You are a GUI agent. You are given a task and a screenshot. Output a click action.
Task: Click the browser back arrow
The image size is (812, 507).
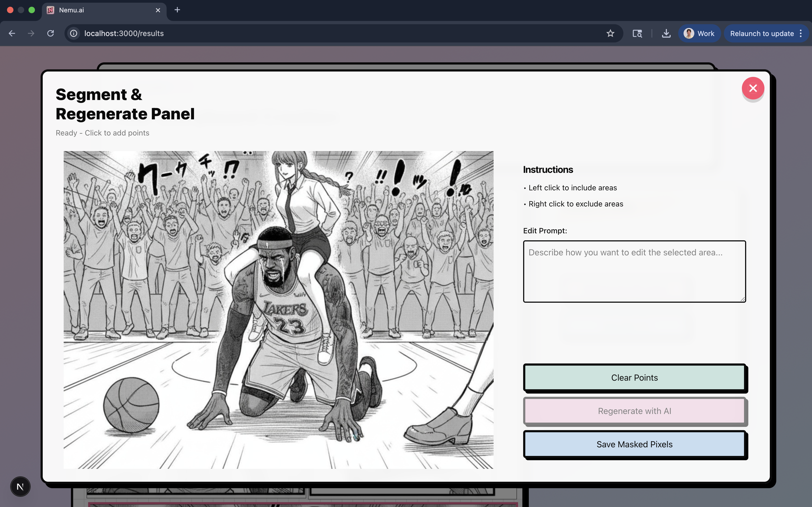pos(12,34)
